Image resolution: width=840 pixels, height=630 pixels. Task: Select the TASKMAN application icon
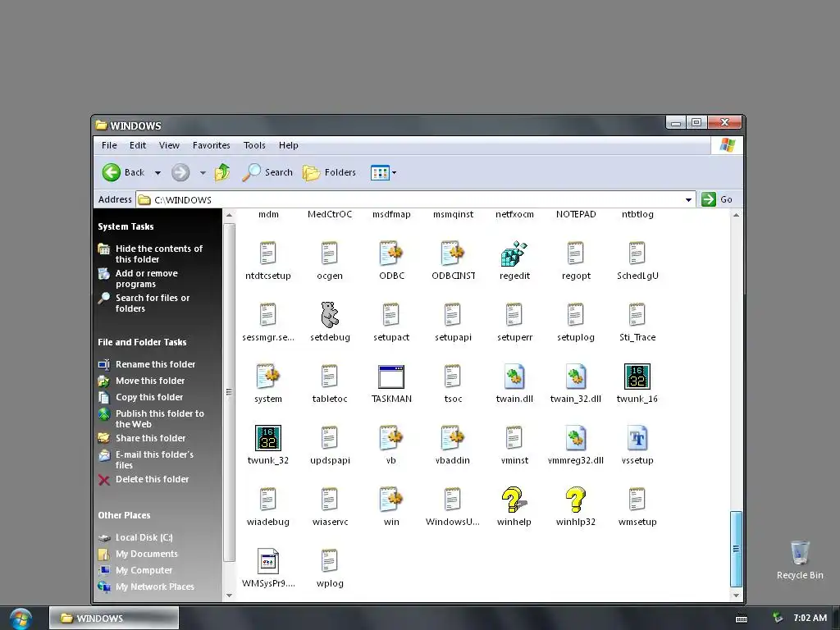(391, 377)
